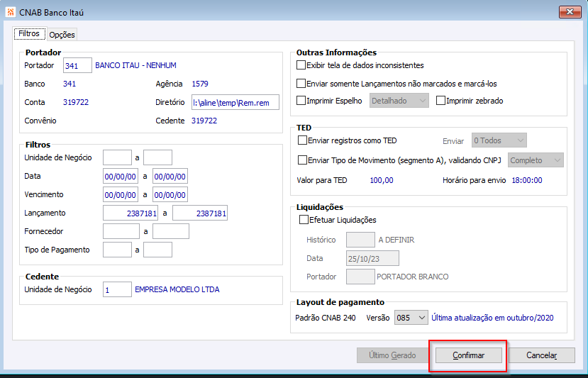
Task: Focus the ending Fornecedor field
Action: (171, 231)
